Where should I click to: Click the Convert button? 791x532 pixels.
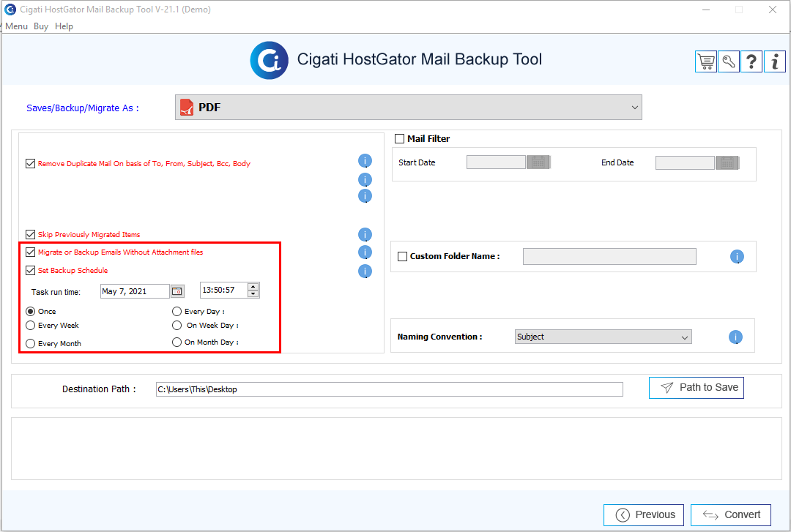coord(730,515)
